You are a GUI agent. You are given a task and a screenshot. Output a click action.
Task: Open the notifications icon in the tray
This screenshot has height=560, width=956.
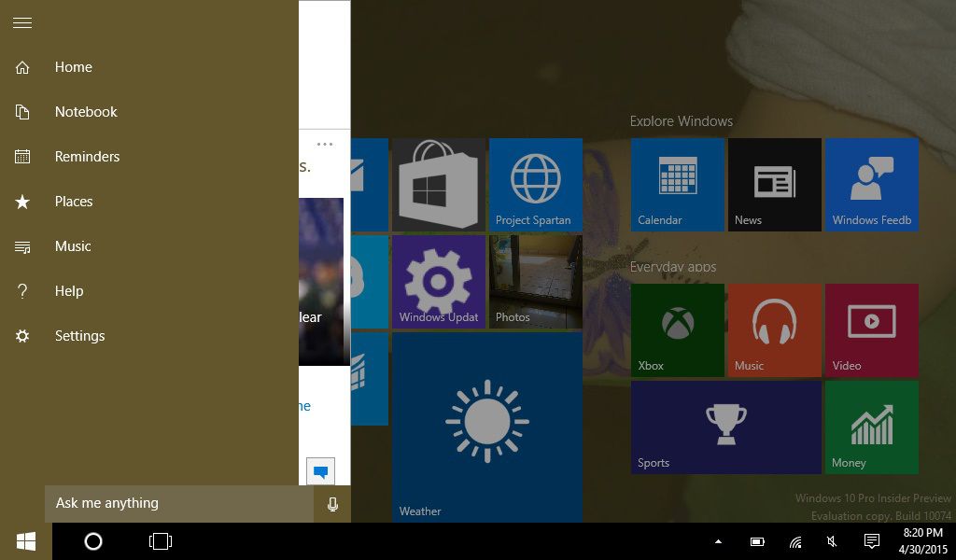(x=871, y=541)
